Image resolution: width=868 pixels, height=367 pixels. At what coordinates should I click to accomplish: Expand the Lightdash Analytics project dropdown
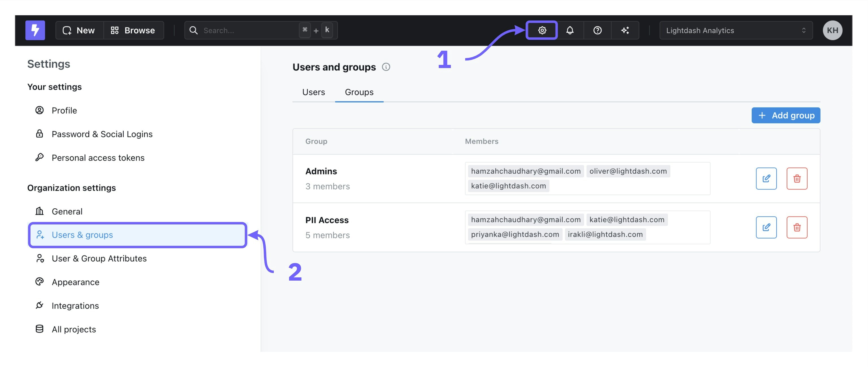(736, 30)
